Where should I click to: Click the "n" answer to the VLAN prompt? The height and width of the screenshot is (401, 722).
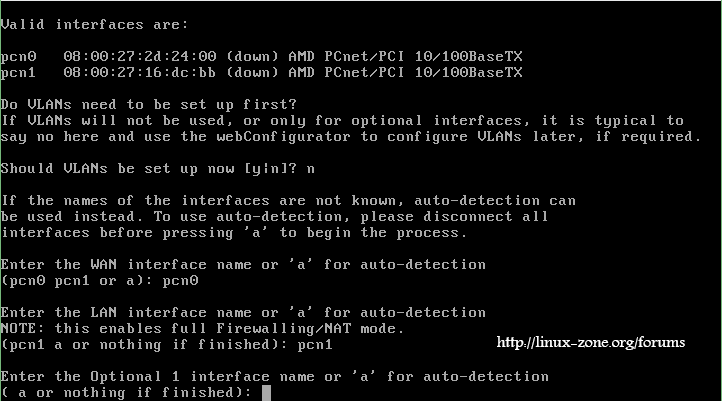pyautogui.click(x=311, y=168)
